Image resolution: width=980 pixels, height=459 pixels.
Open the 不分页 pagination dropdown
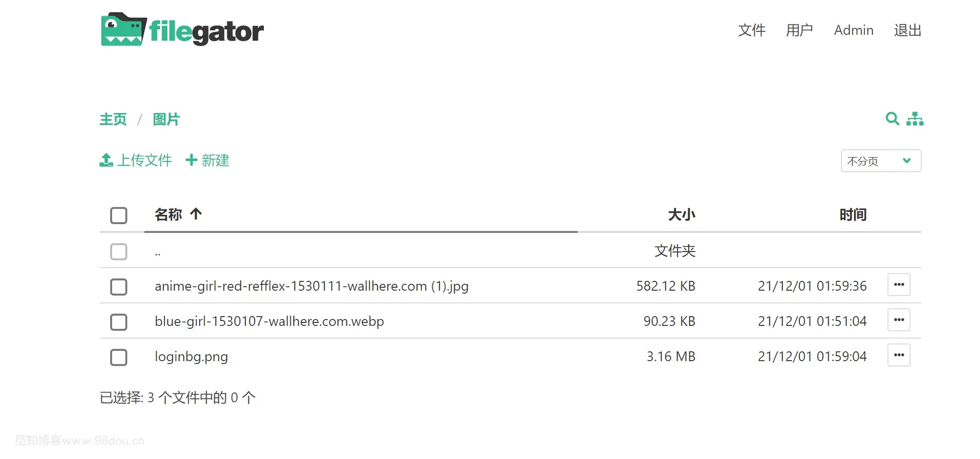[880, 161]
